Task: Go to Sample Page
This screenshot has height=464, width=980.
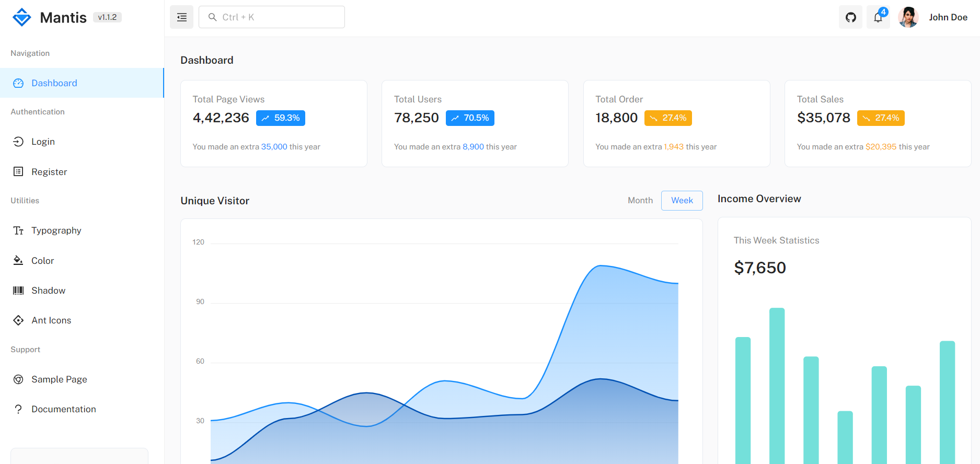Action: pyautogui.click(x=82, y=379)
